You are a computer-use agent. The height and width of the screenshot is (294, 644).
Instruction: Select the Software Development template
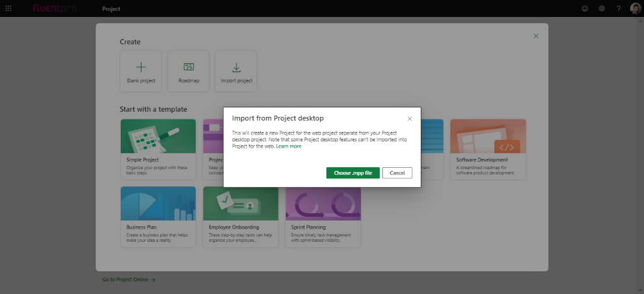coord(488,150)
